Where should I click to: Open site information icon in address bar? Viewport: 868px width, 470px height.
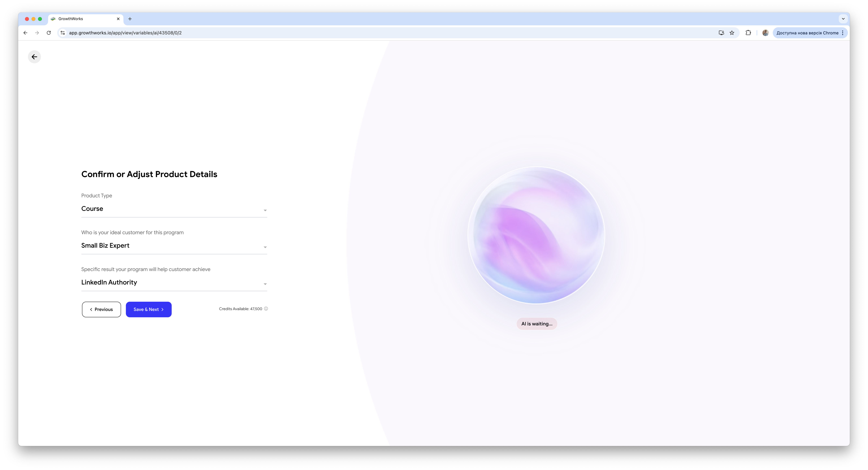pyautogui.click(x=63, y=33)
